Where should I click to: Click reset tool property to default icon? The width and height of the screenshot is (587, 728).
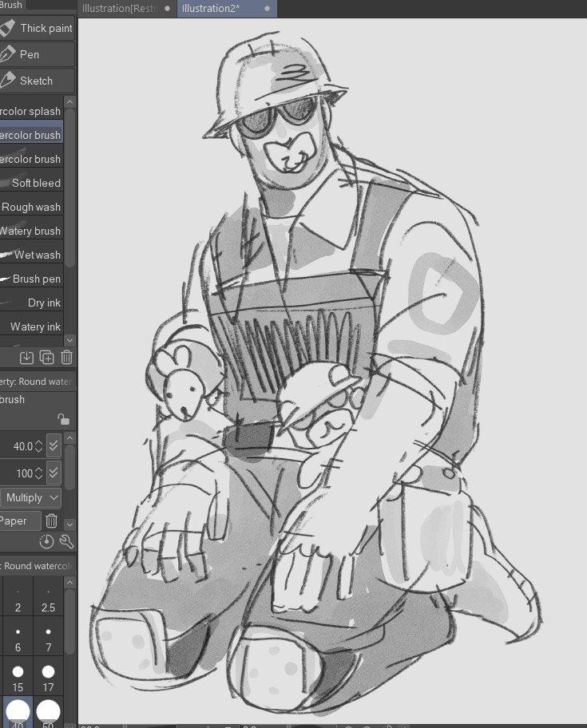tap(46, 541)
